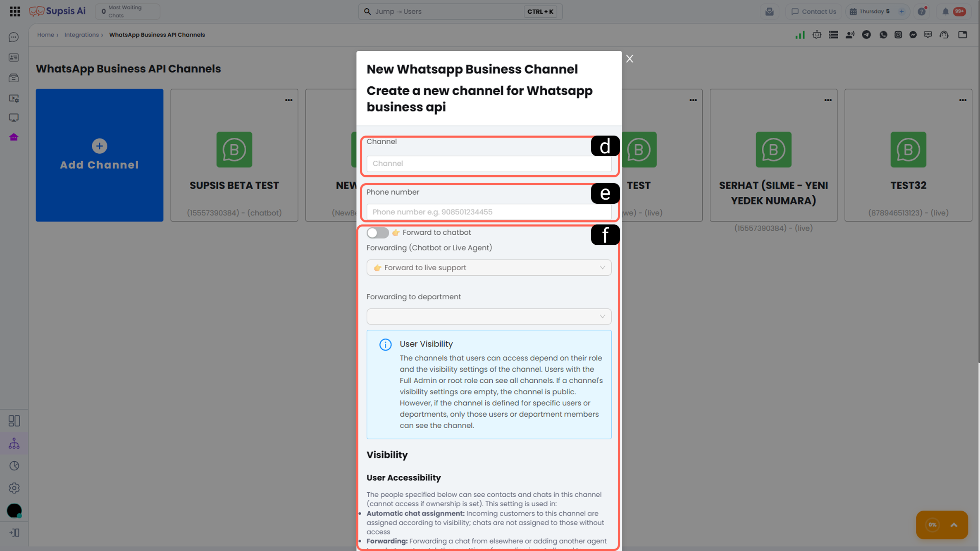Open options menu for SUPSIS BETA TEST card
Screen dimensions: 980x551
coord(289,100)
